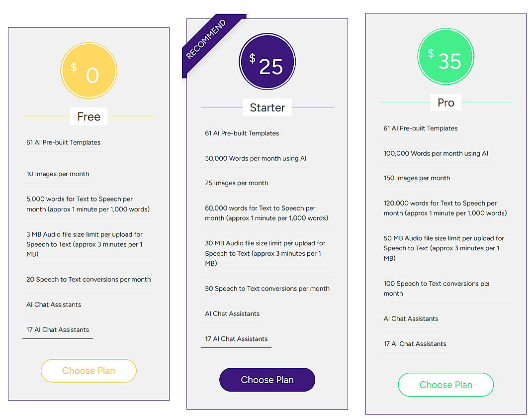Choose Plan for the Pro tier
Image resolution: width=532 pixels, height=418 pixels.
pyautogui.click(x=445, y=385)
